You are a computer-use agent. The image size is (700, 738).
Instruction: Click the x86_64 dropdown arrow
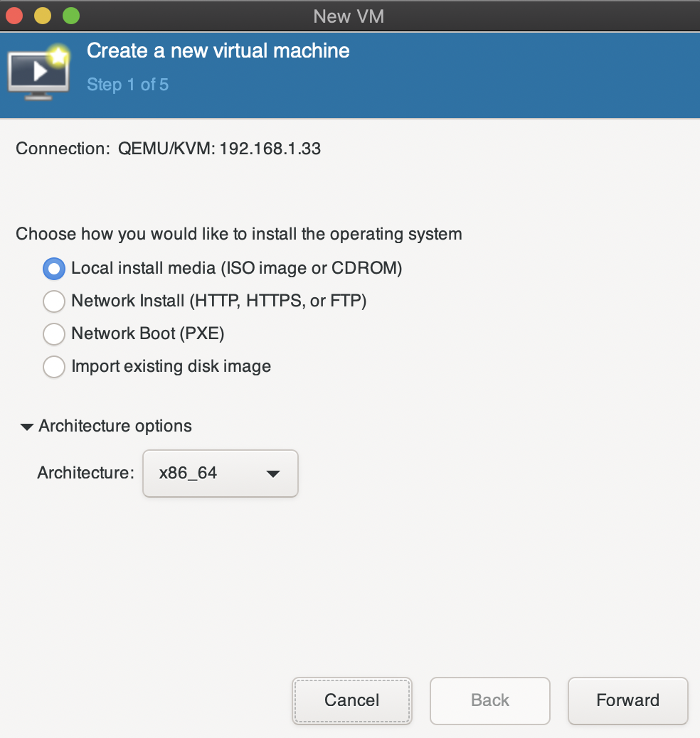point(272,474)
